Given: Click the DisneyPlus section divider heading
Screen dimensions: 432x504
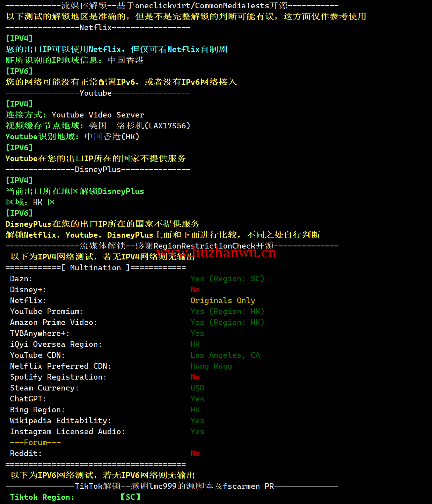Looking at the screenshot, I should pos(98,169).
